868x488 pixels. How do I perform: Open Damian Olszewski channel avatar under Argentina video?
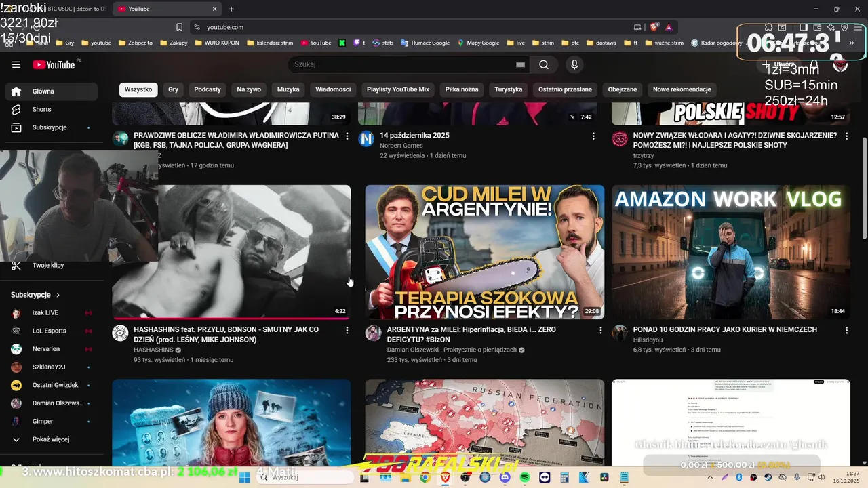374,333
